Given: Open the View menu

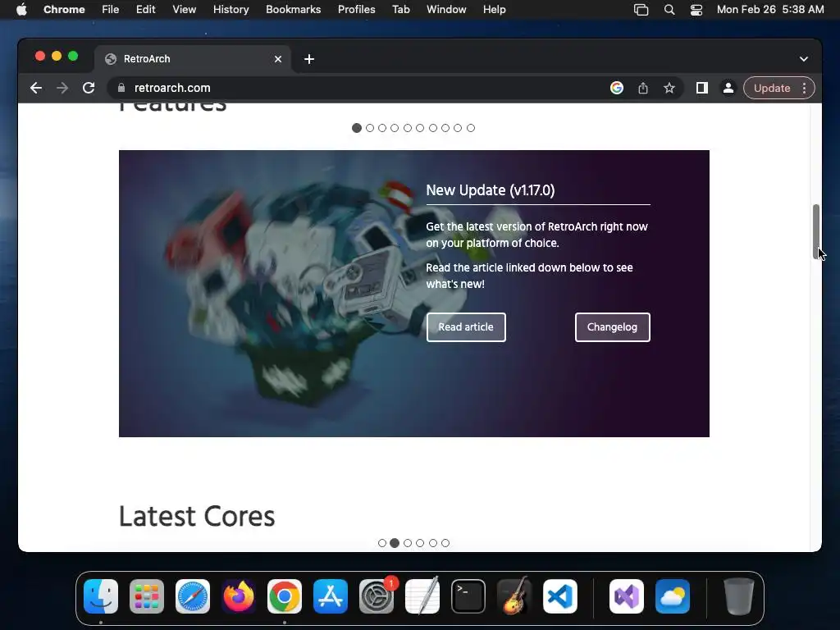Looking at the screenshot, I should tap(185, 10).
